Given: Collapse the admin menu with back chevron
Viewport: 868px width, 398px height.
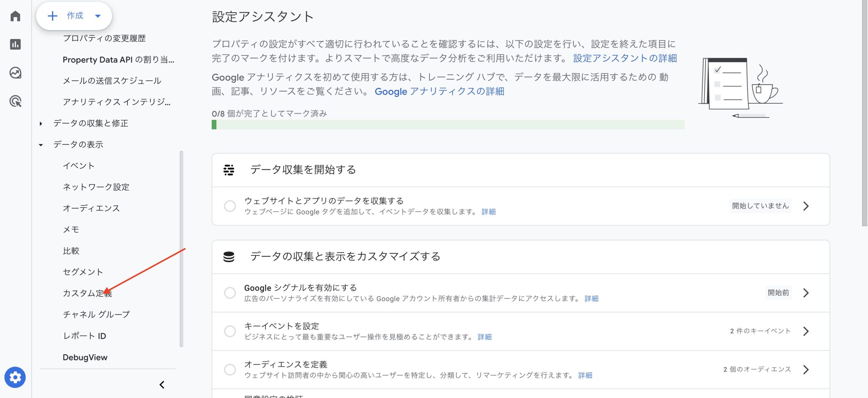Looking at the screenshot, I should click(162, 385).
